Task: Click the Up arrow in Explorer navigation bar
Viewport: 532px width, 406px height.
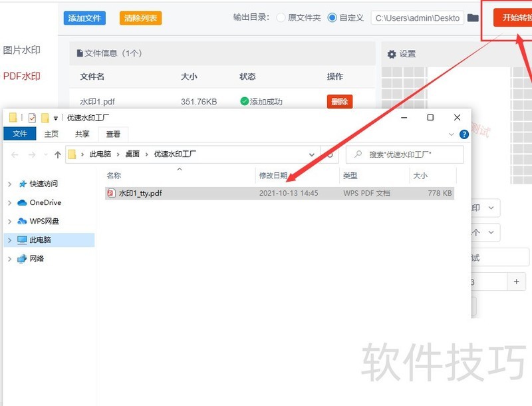Action: 57,154
